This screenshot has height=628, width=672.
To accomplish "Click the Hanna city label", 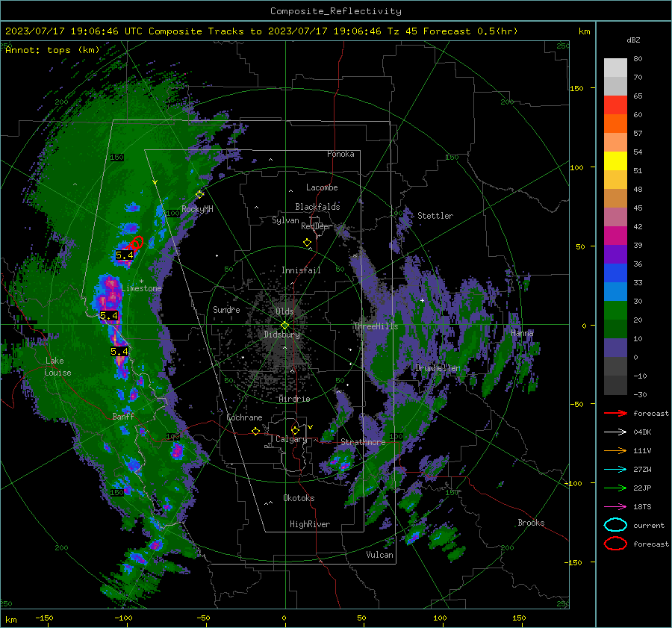I will click(522, 333).
